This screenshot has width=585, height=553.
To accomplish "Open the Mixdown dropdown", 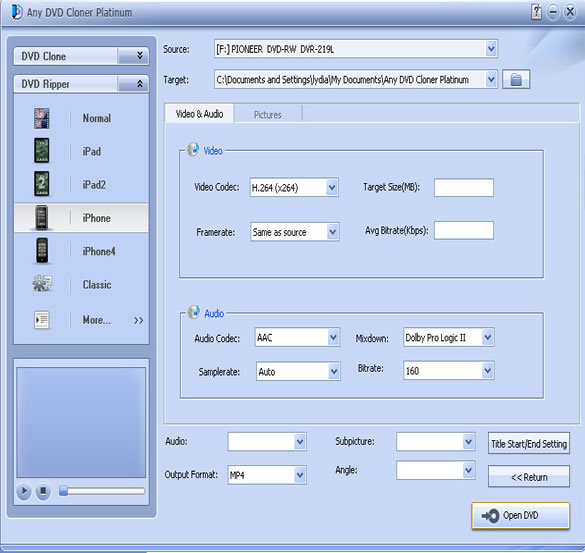I will (488, 338).
